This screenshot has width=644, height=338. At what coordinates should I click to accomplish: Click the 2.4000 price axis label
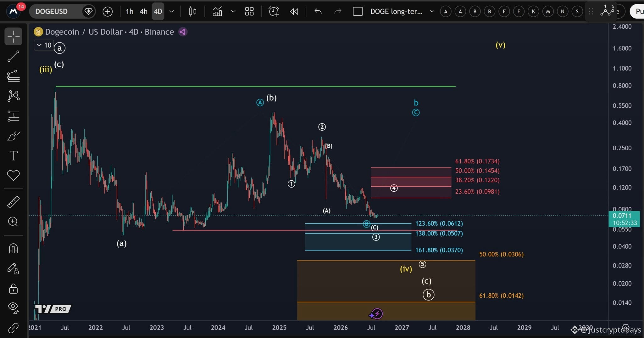tap(622, 27)
